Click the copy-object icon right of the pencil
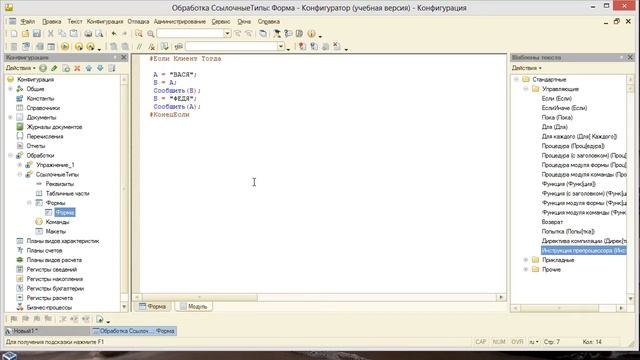640x360 pixels. point(66,68)
